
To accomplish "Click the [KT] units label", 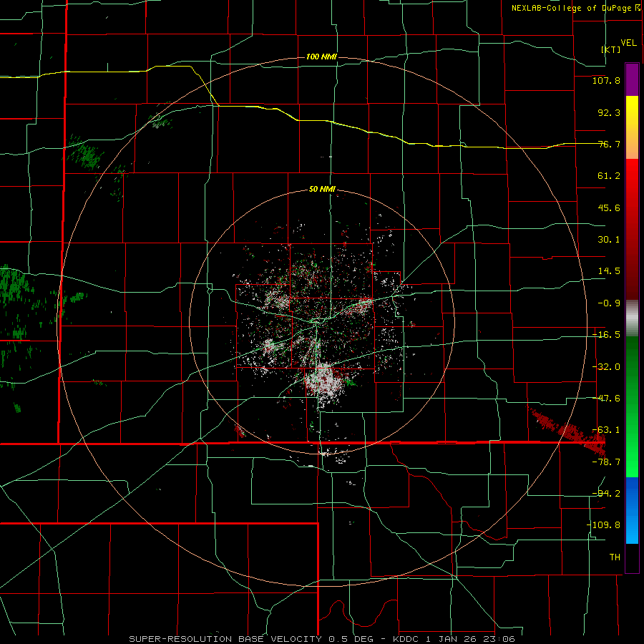I will (611, 49).
